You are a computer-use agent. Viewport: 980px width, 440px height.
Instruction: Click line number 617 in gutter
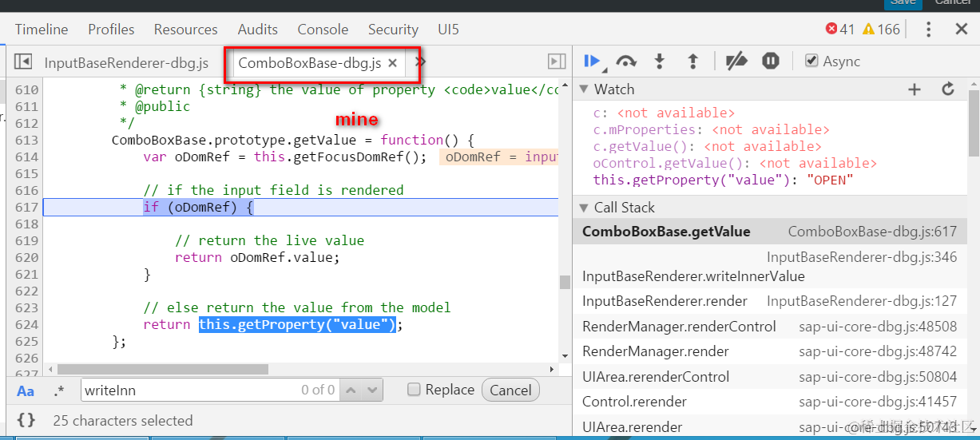26,208
